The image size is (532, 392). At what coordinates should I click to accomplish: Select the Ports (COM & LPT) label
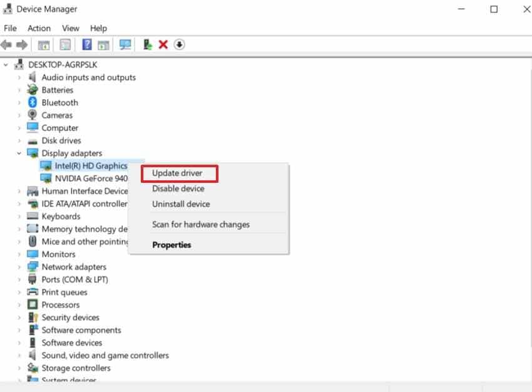pos(74,279)
